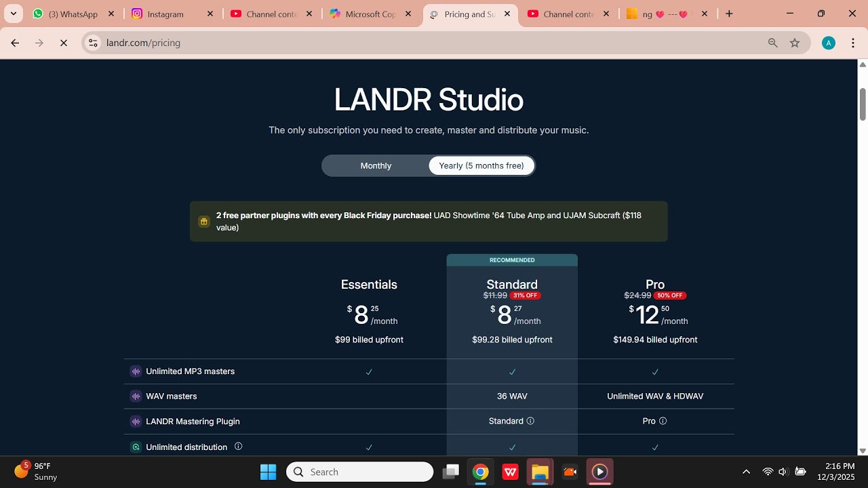Click the browser back arrow

tap(15, 43)
